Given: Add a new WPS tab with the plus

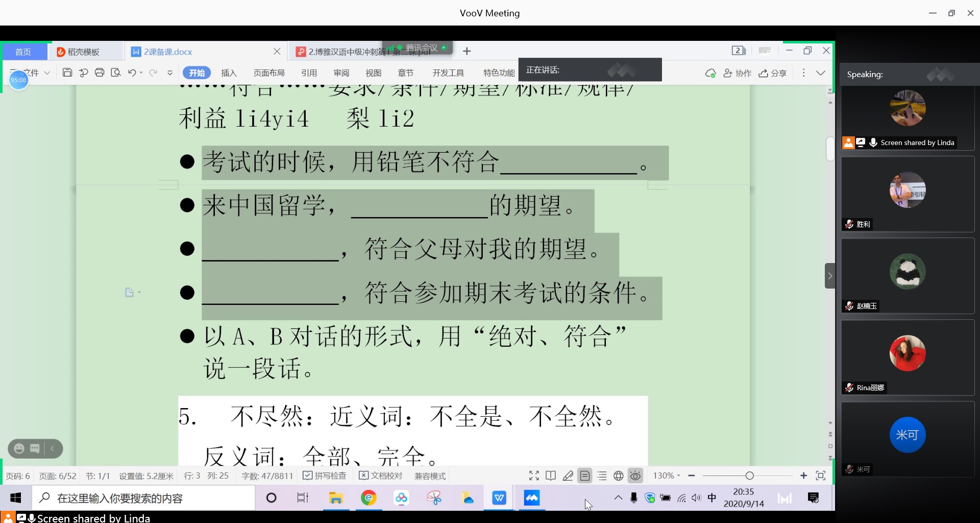Looking at the screenshot, I should point(467,51).
